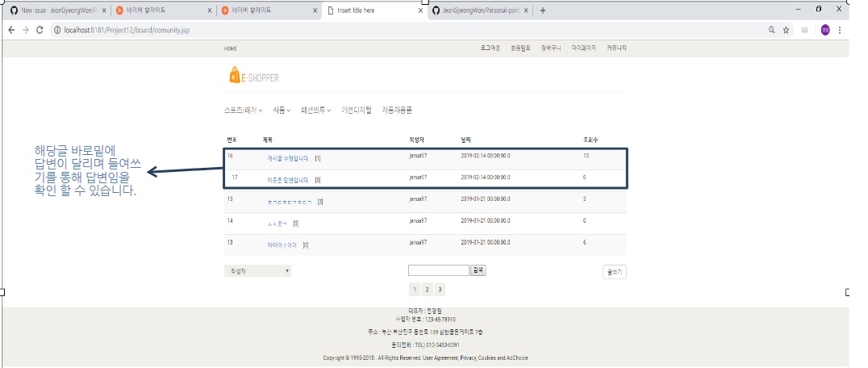Expand the 패션의류 category menu

coord(316,110)
